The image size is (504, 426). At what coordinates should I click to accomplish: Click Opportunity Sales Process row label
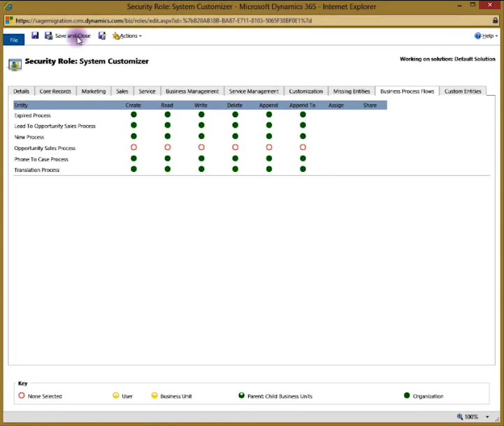[45, 148]
